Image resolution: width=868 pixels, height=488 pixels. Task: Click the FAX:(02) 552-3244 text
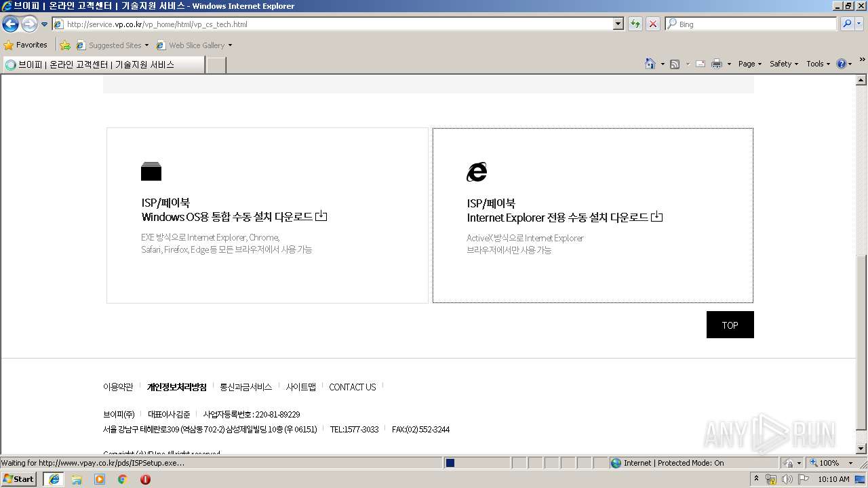click(421, 430)
